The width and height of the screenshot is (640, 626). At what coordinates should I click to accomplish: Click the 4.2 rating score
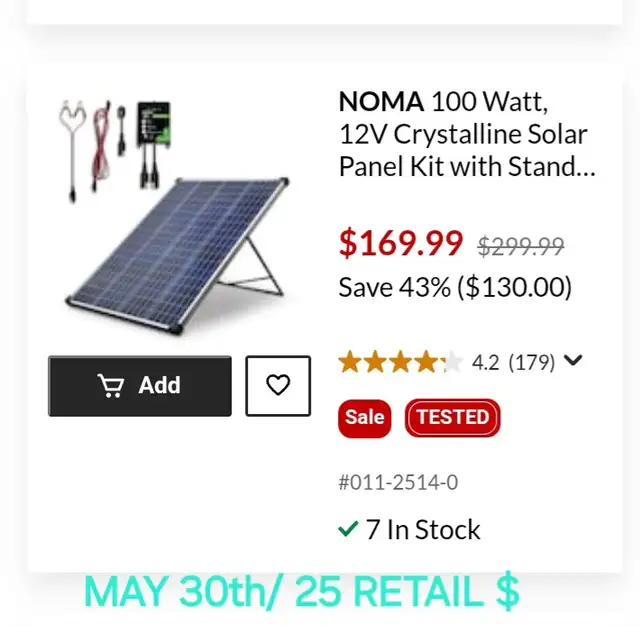(485, 362)
